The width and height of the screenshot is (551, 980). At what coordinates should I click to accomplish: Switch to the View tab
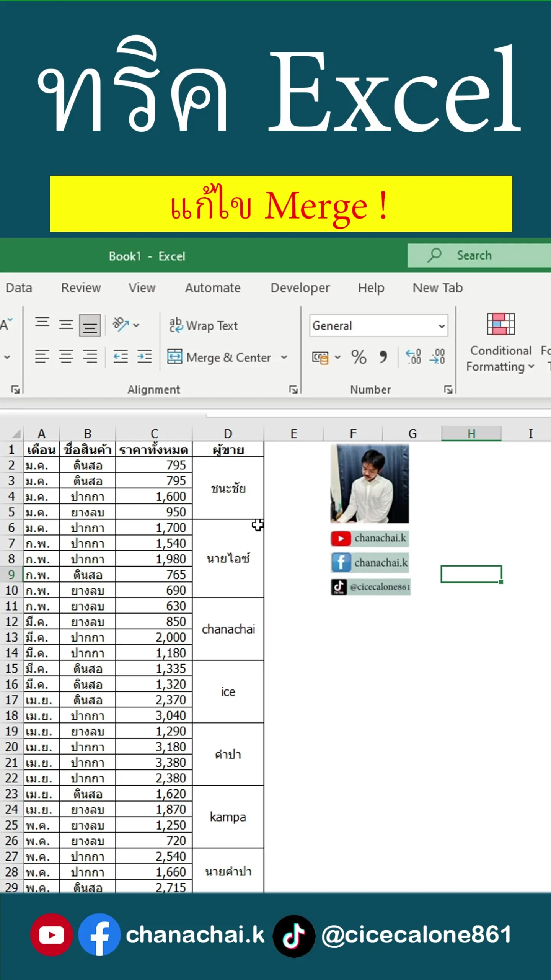pos(142,288)
